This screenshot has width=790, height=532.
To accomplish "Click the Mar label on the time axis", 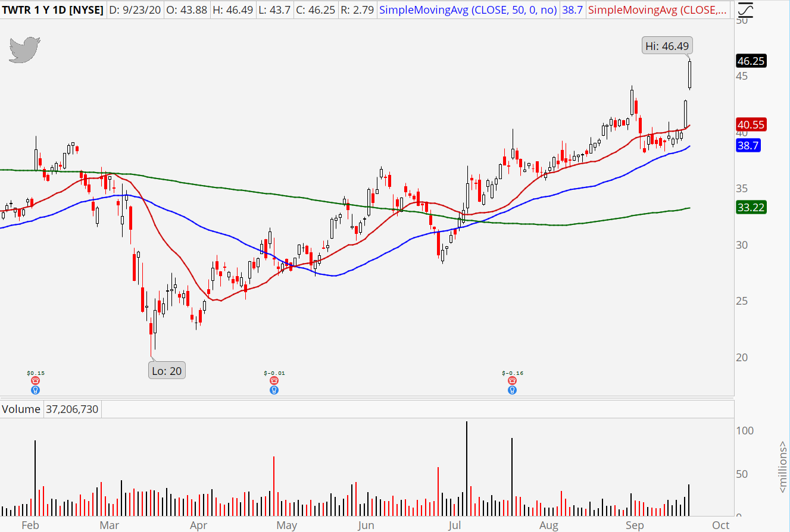I will [x=109, y=525].
